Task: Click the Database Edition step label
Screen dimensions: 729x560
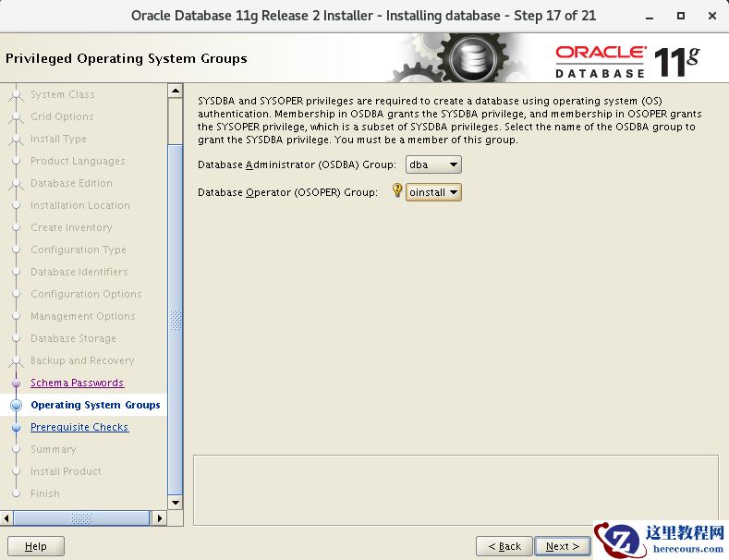Action: coord(71,183)
